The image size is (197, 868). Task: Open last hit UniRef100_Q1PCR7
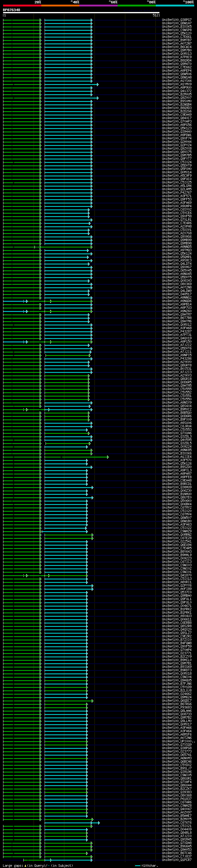176,860
